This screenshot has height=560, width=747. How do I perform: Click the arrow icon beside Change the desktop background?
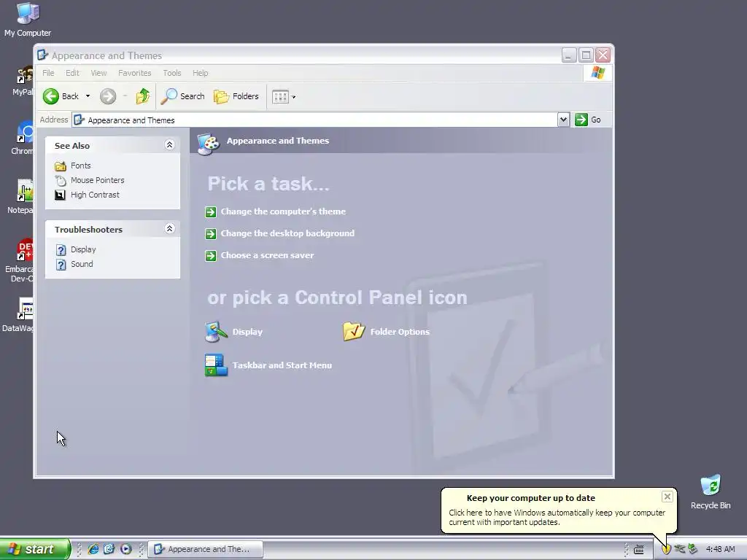[211, 234]
